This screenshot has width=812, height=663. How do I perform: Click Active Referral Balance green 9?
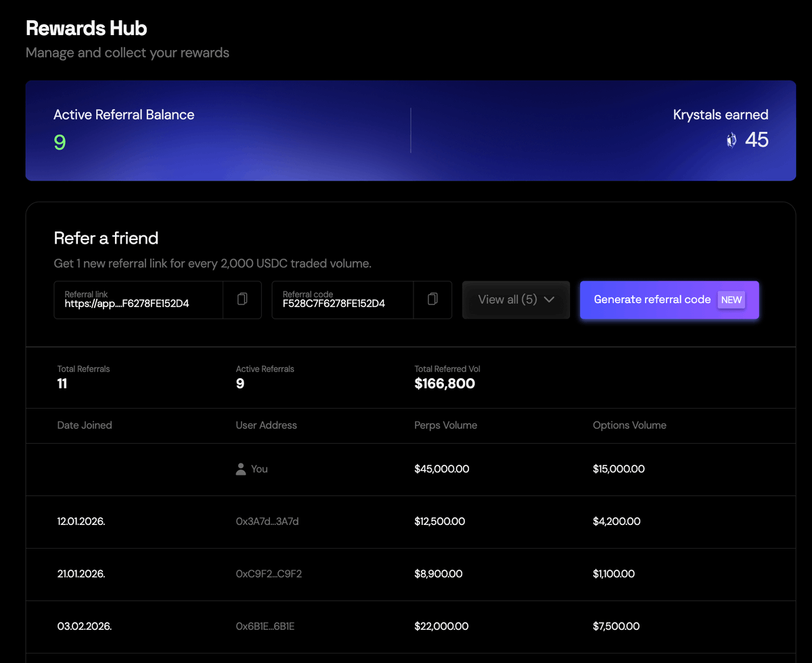pos(60,141)
